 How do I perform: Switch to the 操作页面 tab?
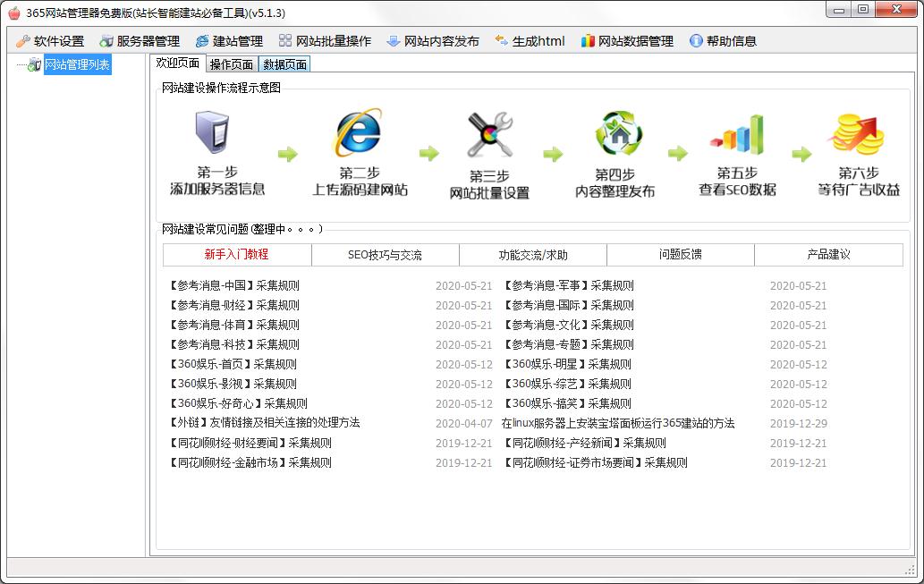pyautogui.click(x=232, y=64)
